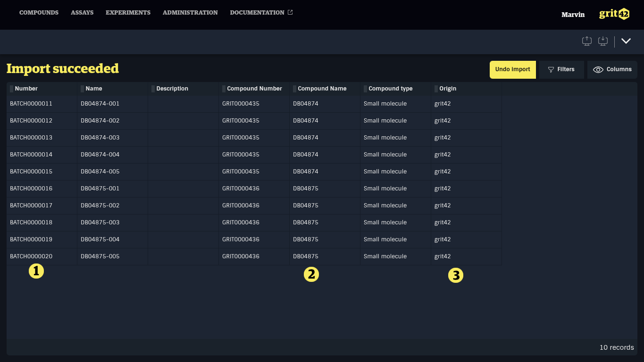
Task: Click batch name DB04875-005
Action: pyautogui.click(x=100, y=256)
